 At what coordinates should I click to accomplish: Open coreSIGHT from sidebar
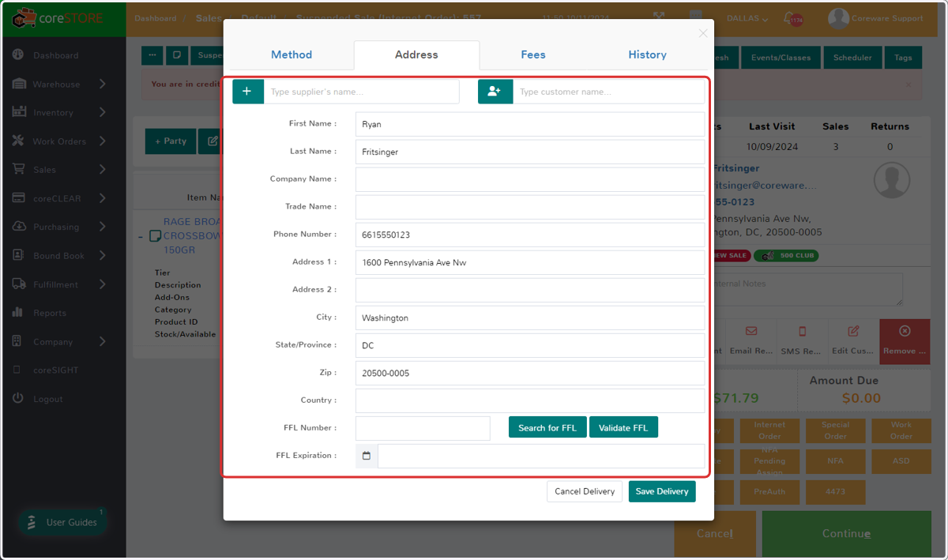click(x=55, y=370)
